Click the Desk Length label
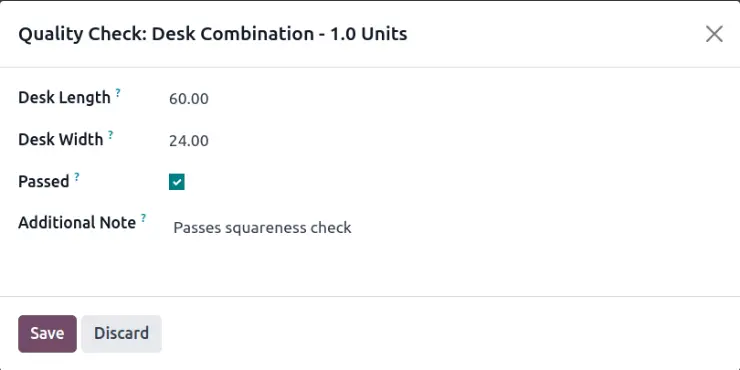This screenshot has height=370, width=740. click(x=64, y=98)
